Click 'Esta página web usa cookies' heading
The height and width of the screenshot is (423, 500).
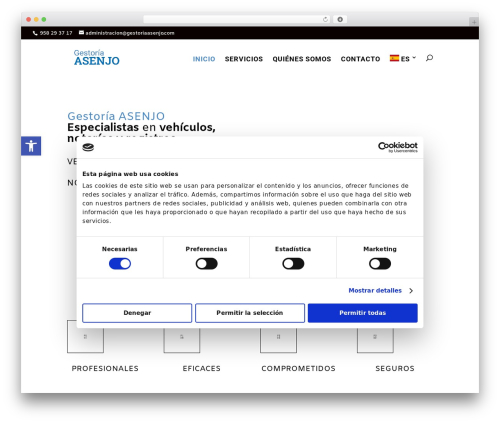[x=130, y=174]
